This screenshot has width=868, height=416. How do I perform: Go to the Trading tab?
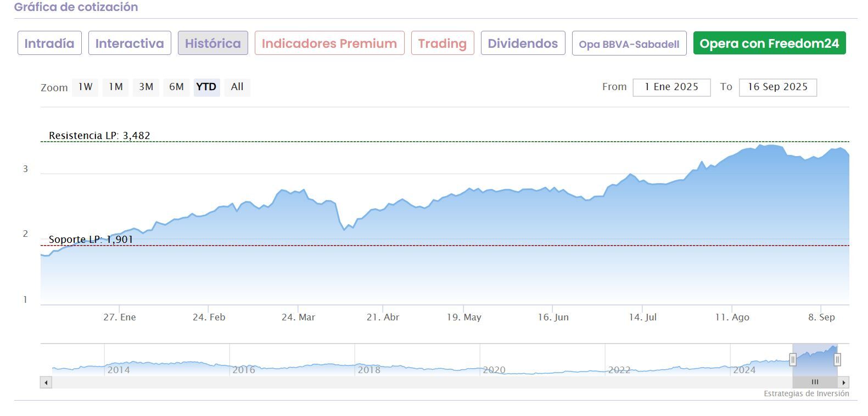(x=443, y=43)
